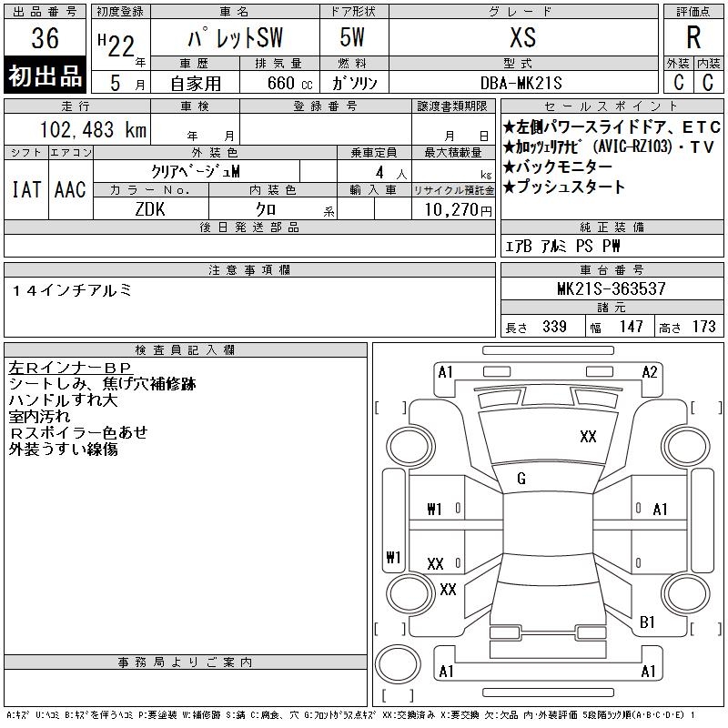The height and width of the screenshot is (728, 728).
Task: Select the model code DBA-MK21S
Action: pos(521,83)
